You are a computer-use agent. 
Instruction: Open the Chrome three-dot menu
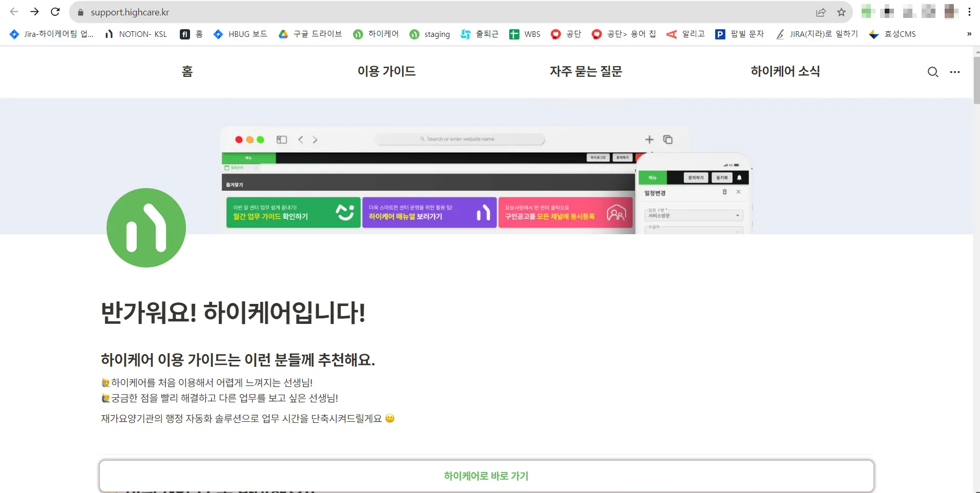point(969,12)
